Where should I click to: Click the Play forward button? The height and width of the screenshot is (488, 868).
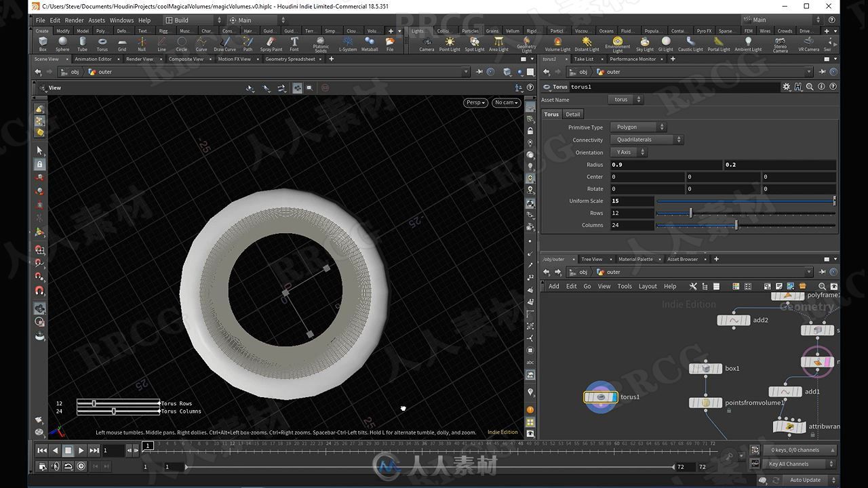(81, 450)
